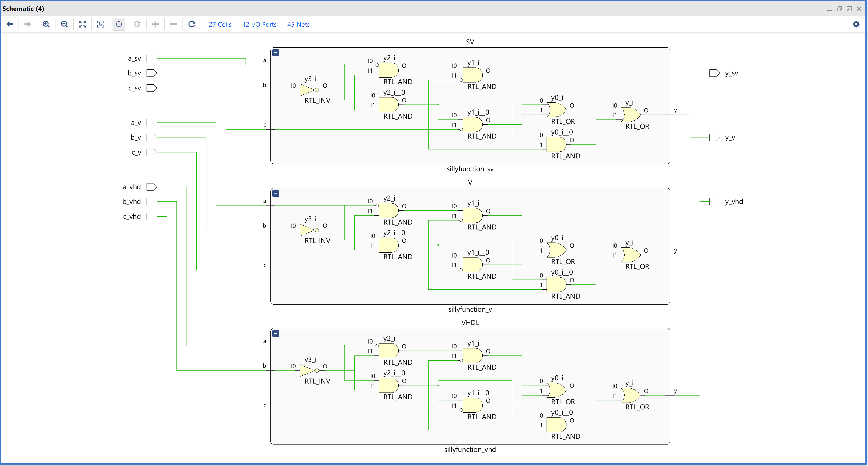Restore the Schematic window size

click(x=839, y=9)
